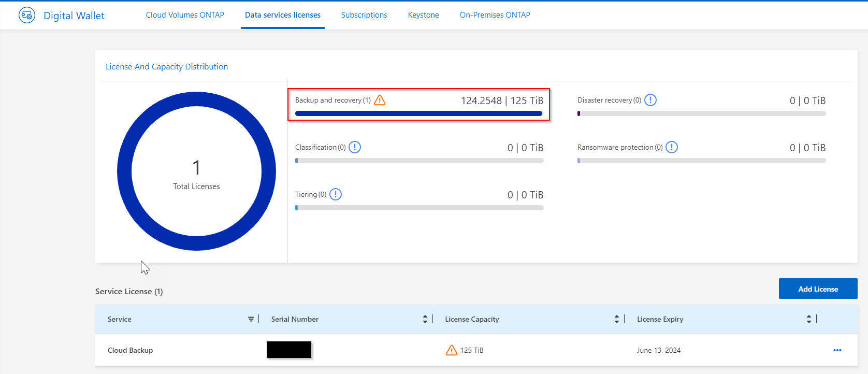Click the Ransomware protection info icon

[x=672, y=147]
